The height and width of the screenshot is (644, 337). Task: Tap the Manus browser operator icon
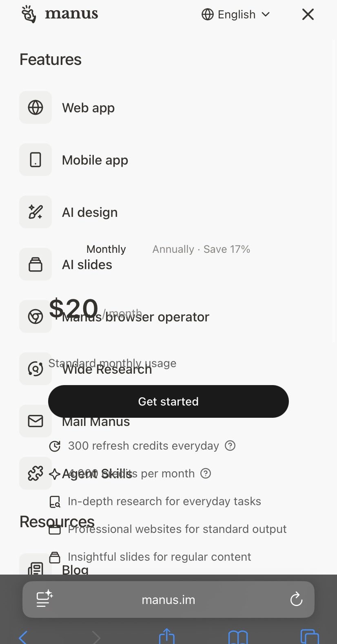click(35, 316)
